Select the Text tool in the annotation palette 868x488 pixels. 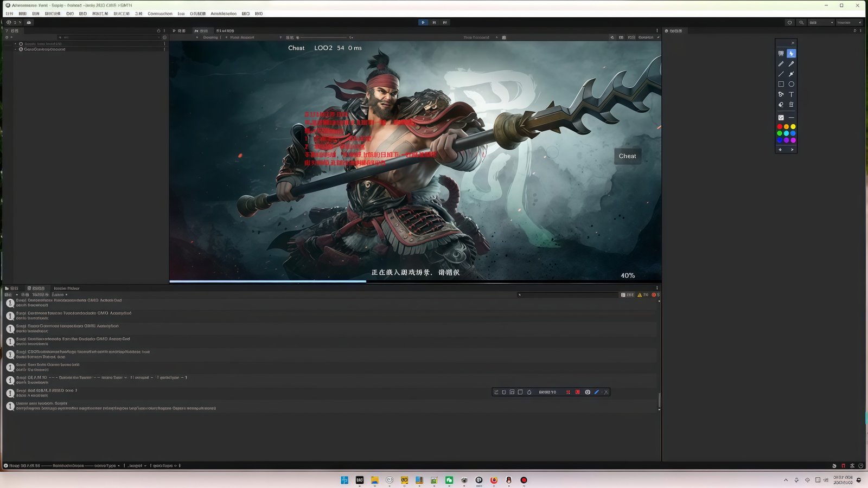tap(791, 94)
